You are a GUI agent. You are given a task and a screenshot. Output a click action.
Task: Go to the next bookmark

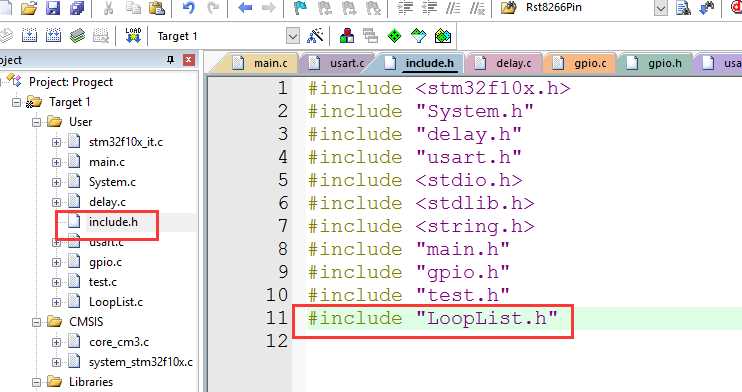pos(349,8)
